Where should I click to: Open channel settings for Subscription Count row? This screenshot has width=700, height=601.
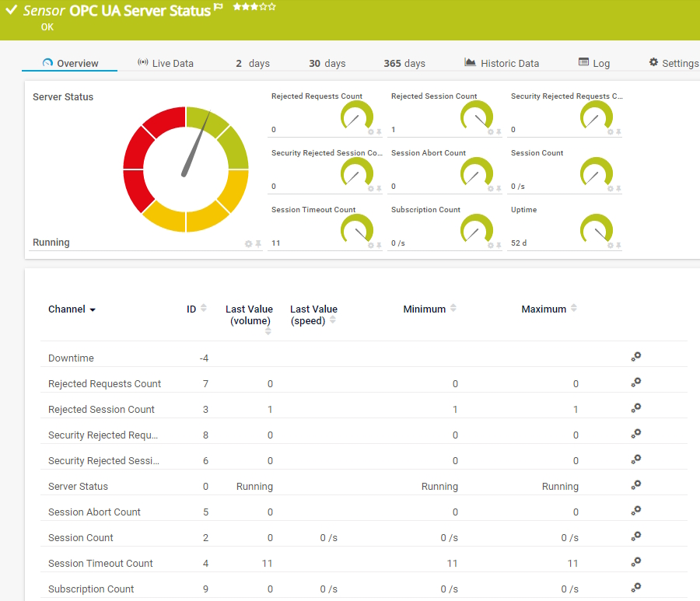[635, 588]
